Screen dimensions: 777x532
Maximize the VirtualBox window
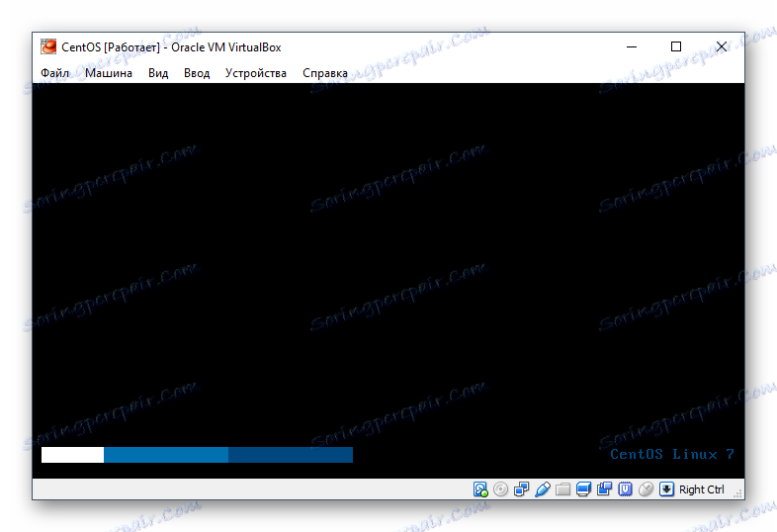click(676, 46)
